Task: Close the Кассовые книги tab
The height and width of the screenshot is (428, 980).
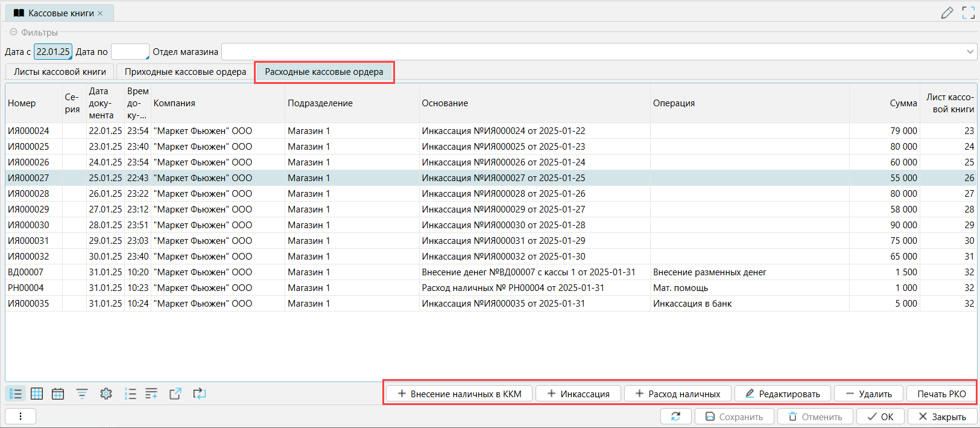Action: tap(100, 13)
